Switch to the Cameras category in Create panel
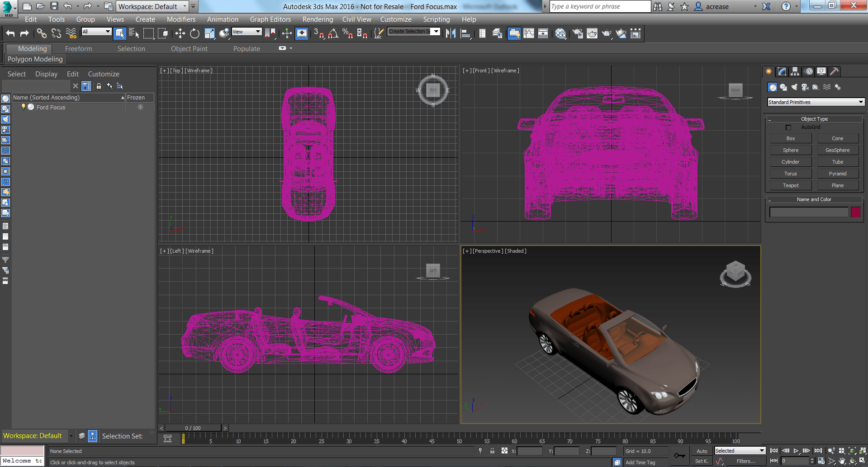 point(805,87)
